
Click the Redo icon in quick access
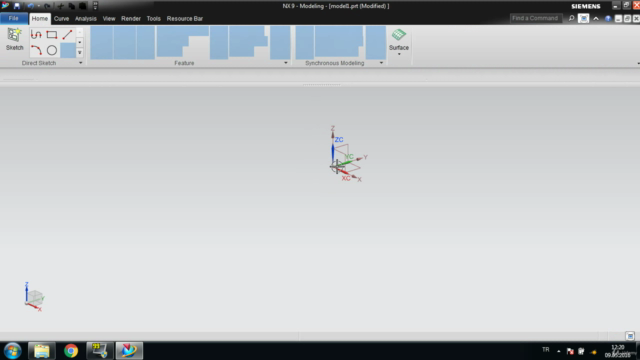point(48,6)
